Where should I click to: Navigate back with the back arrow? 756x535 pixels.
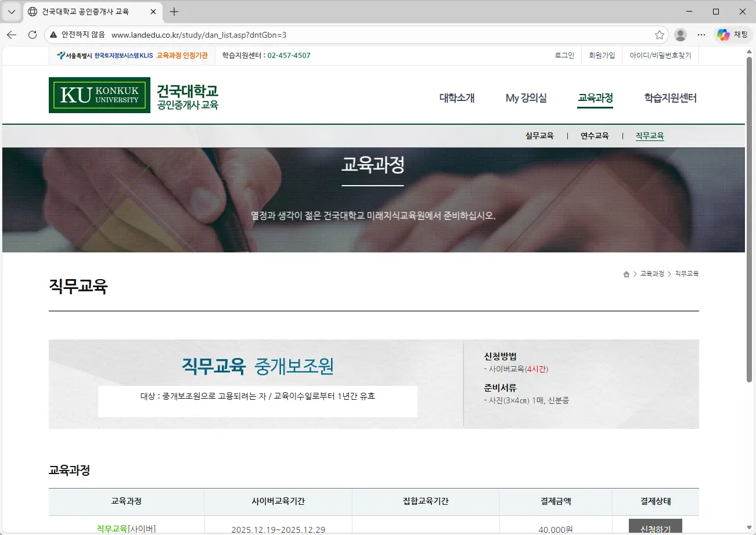click(x=11, y=35)
